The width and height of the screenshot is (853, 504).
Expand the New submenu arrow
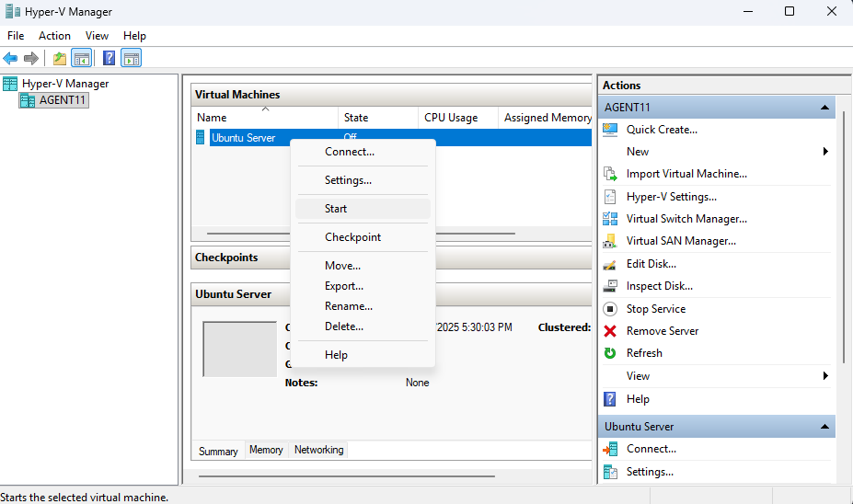pyautogui.click(x=825, y=152)
